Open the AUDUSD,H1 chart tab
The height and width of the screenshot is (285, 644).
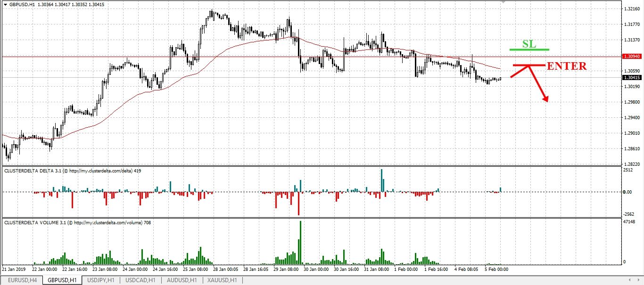click(182, 280)
